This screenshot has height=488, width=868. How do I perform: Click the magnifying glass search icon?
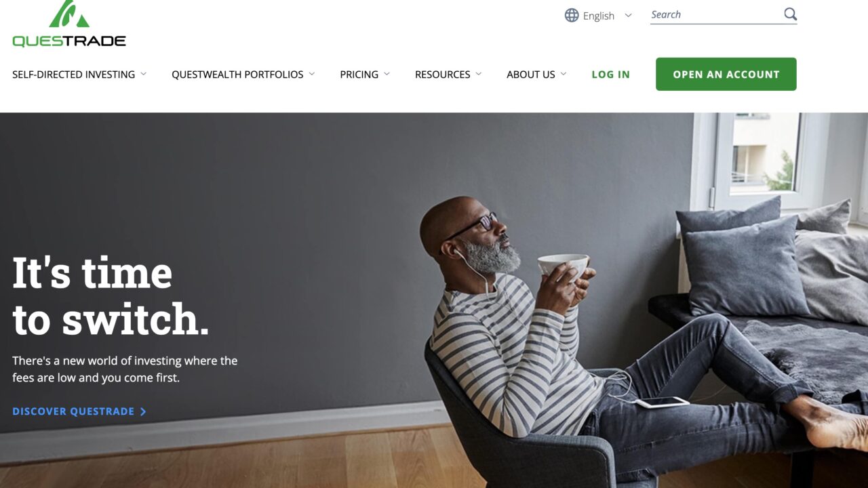[x=790, y=14]
